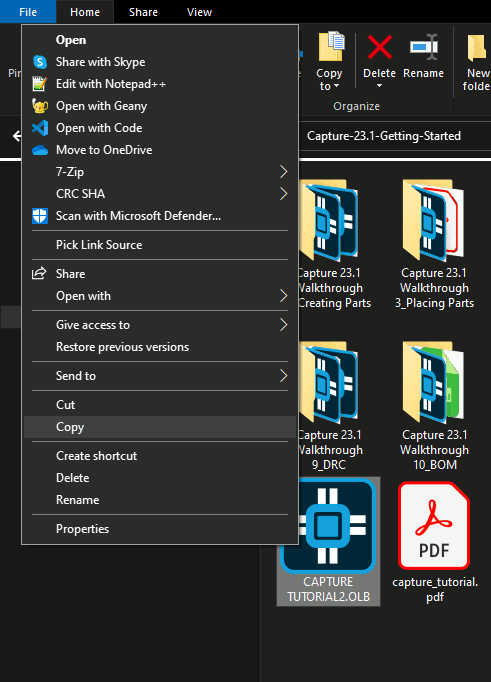Click the CAPTURE TUTORIAL2.OLB file name text
491x682 pixels.
point(328,589)
